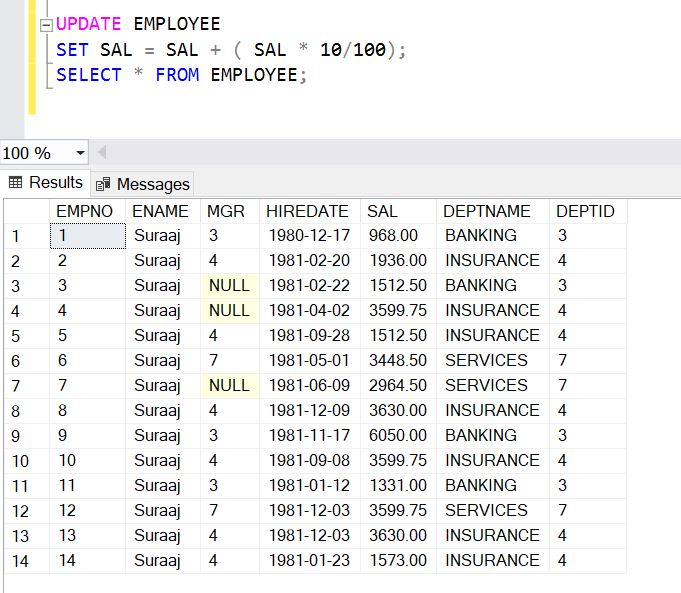Image resolution: width=681 pixels, height=593 pixels.
Task: Select salary 3630.00 in row 8
Action: point(398,411)
